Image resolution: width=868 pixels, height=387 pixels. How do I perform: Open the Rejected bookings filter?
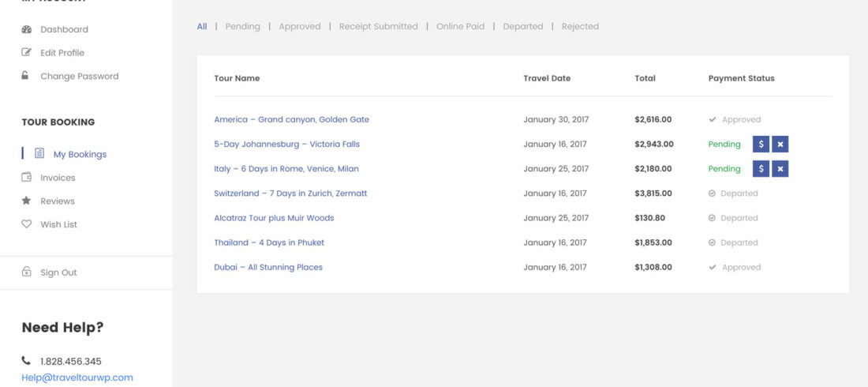click(580, 26)
